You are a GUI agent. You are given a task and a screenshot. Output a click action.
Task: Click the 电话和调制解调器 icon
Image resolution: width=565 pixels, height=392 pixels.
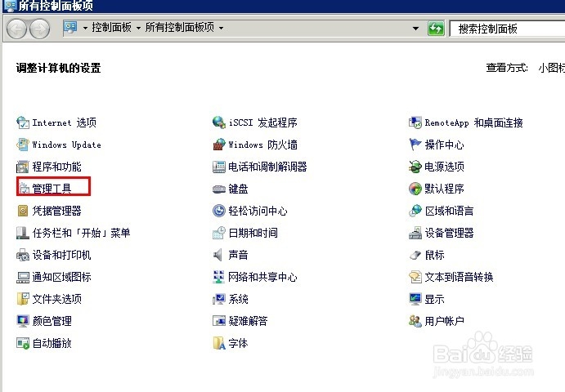point(218,167)
